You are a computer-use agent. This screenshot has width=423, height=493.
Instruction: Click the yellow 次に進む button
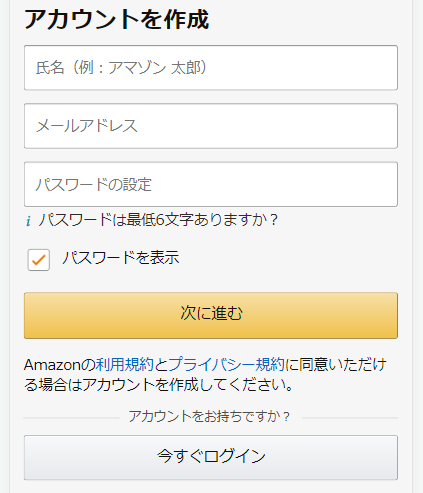click(x=211, y=315)
